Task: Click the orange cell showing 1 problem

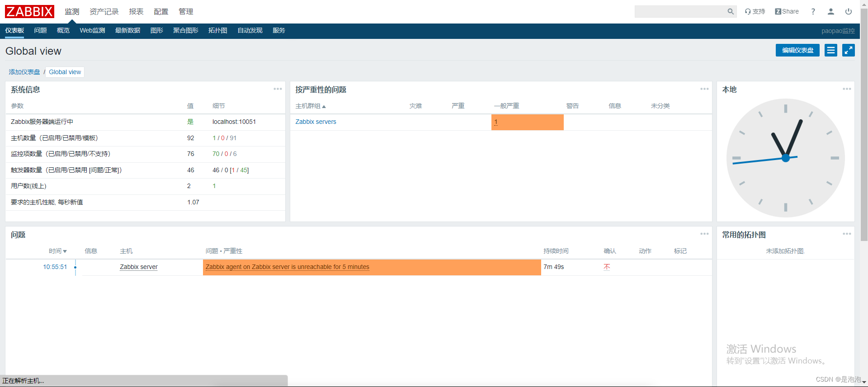Action: coord(527,122)
